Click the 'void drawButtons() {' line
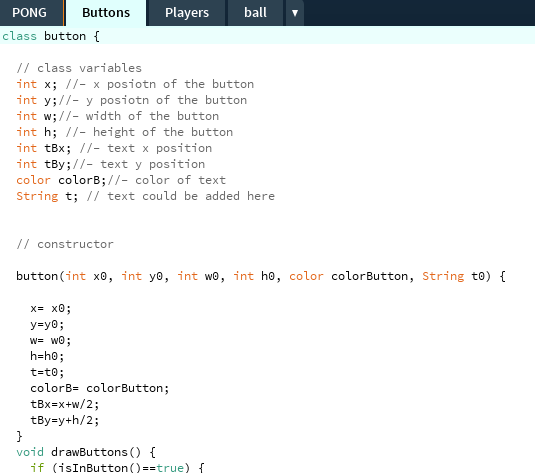 click(x=86, y=452)
